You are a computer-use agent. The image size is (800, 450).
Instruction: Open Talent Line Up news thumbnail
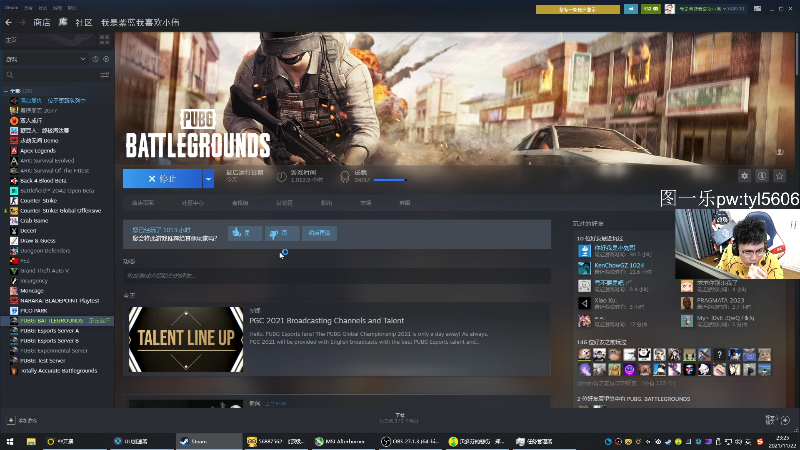[186, 339]
